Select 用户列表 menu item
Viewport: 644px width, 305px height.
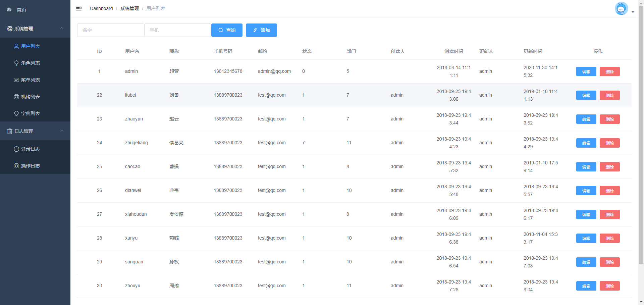click(35, 46)
